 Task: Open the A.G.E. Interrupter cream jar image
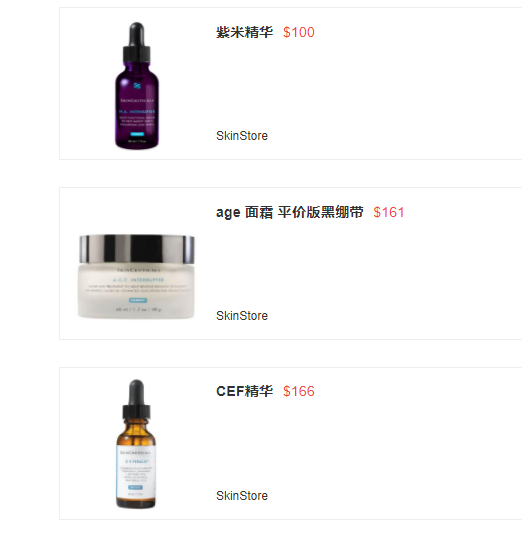click(136, 276)
